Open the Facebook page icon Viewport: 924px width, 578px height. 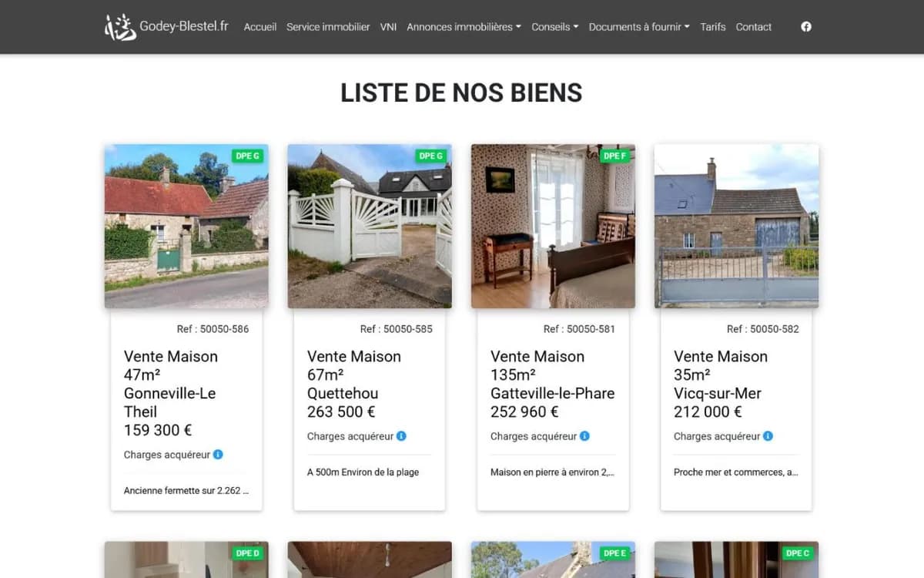(806, 27)
